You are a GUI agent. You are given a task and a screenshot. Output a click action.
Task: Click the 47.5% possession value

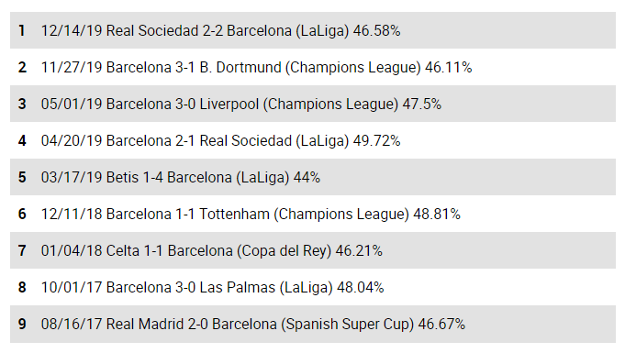422,104
